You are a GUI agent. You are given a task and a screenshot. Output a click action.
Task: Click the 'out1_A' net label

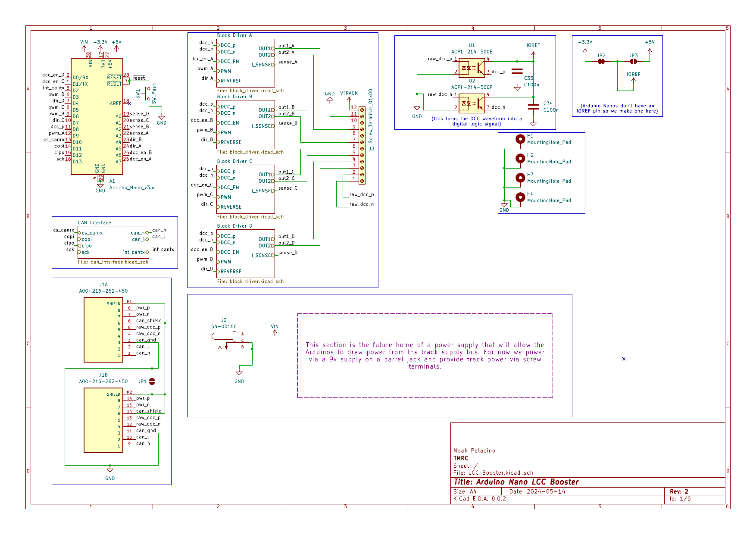[x=286, y=46]
